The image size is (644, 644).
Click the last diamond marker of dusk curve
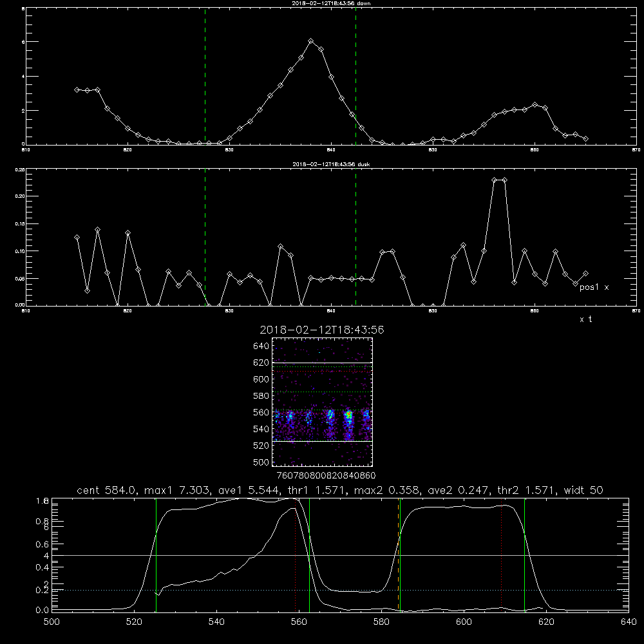coord(585,273)
